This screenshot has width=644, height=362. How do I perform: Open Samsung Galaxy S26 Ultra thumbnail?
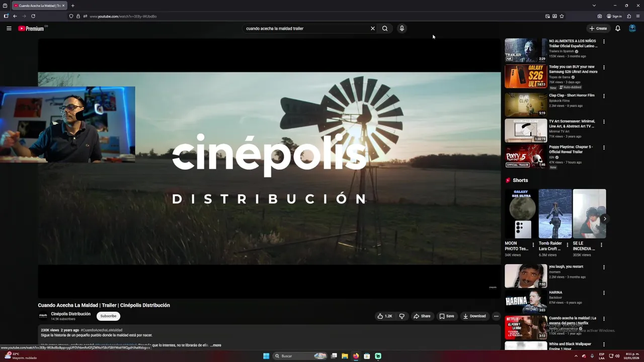coord(526,76)
